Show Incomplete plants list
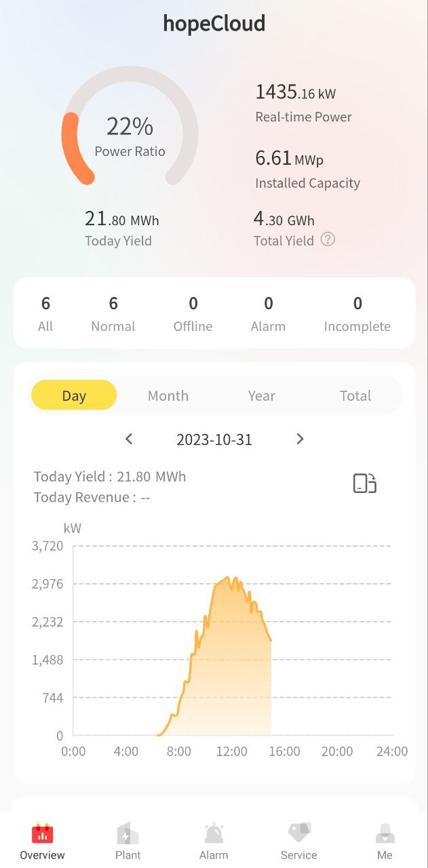Viewport: 428px width, 868px height. (357, 313)
